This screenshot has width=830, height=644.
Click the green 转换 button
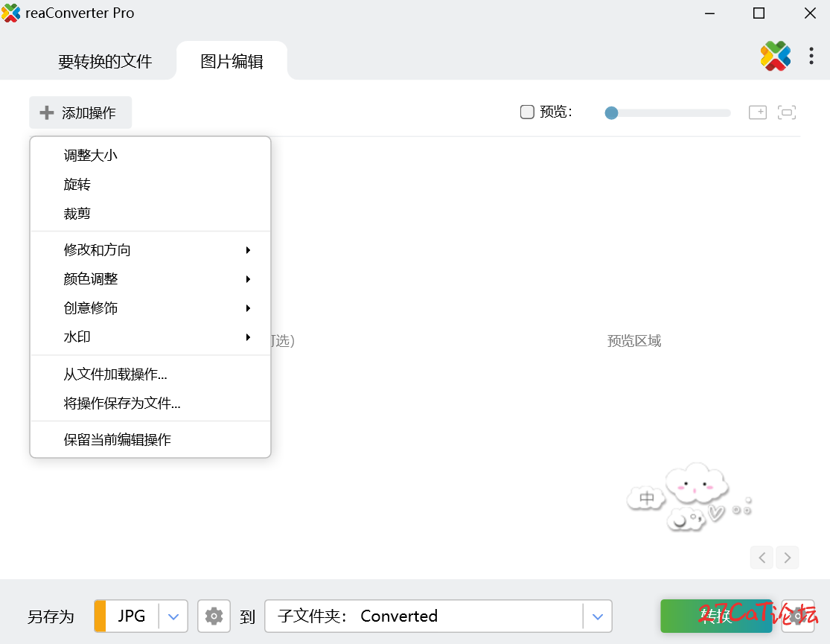tap(715, 616)
